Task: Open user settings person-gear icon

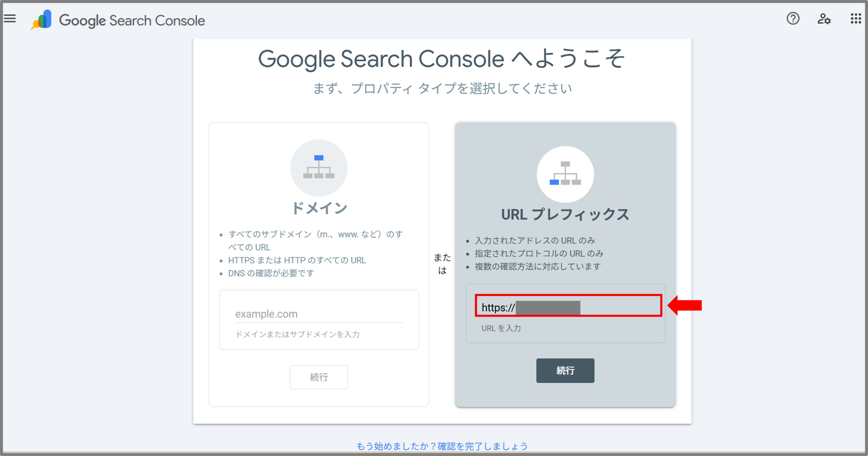Action: pyautogui.click(x=824, y=18)
